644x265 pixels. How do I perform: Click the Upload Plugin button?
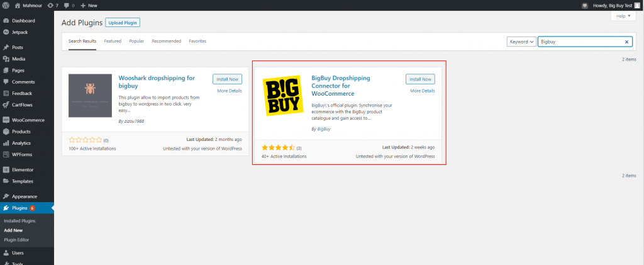pos(123,23)
